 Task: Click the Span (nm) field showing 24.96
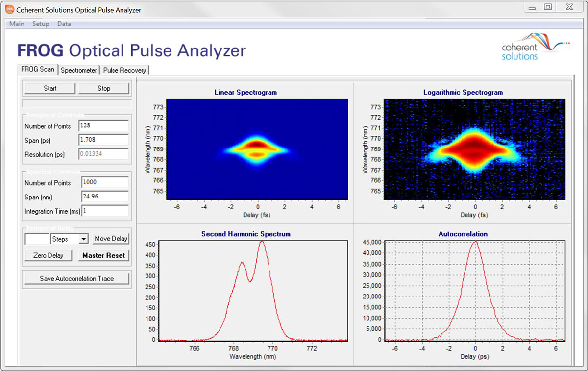point(105,197)
